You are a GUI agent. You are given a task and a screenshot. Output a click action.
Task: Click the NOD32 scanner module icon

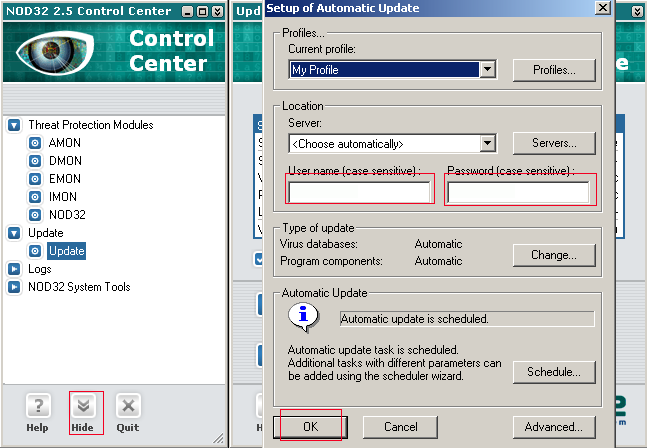[35, 215]
